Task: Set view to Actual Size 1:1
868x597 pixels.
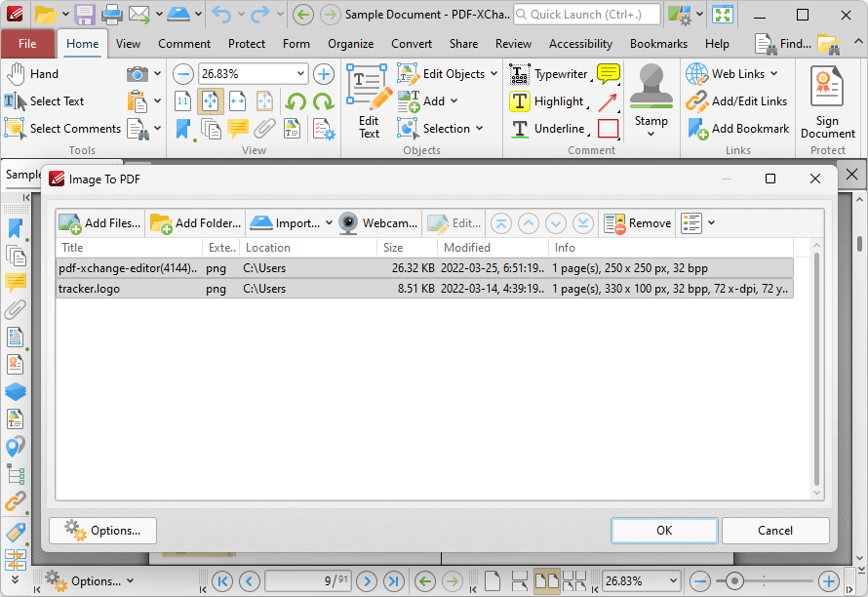Action: tap(182, 101)
